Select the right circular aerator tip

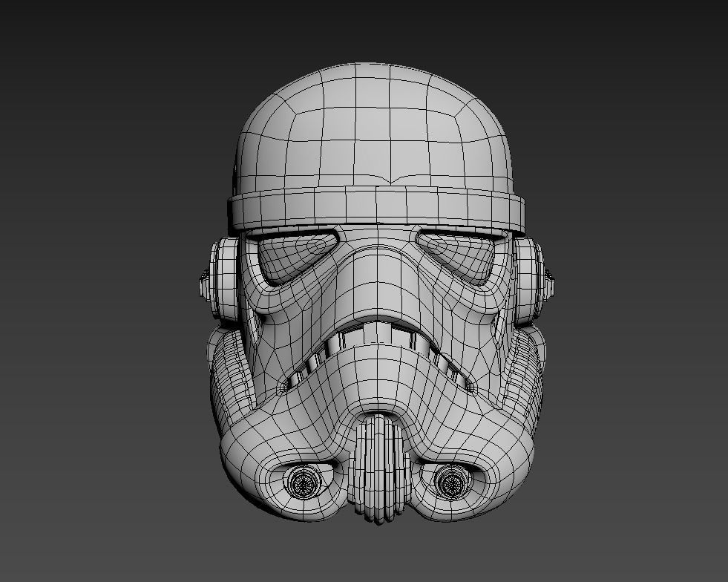452,483
